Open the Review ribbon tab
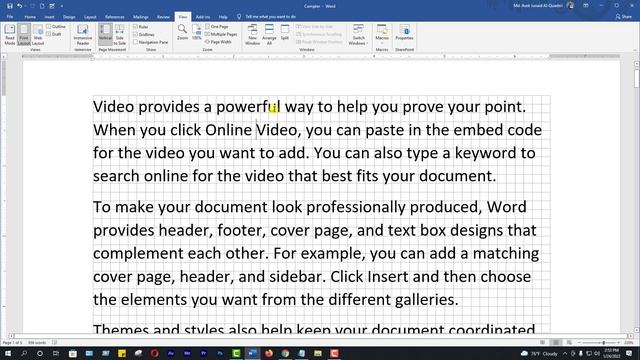 click(x=163, y=17)
